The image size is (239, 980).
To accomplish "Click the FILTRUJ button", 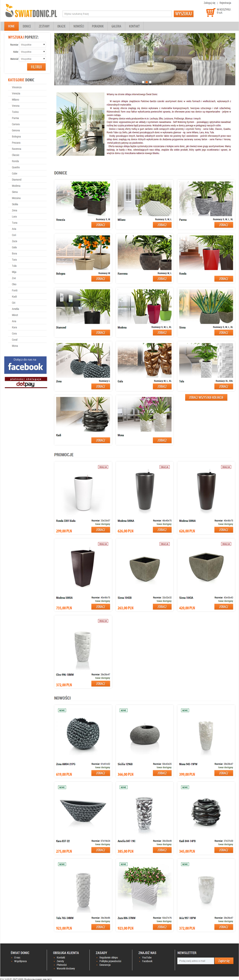I will coord(36,67).
